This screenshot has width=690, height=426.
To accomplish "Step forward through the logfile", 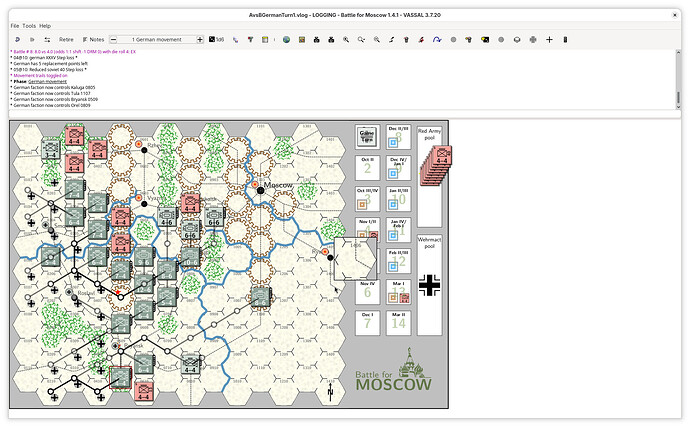I will point(33,39).
